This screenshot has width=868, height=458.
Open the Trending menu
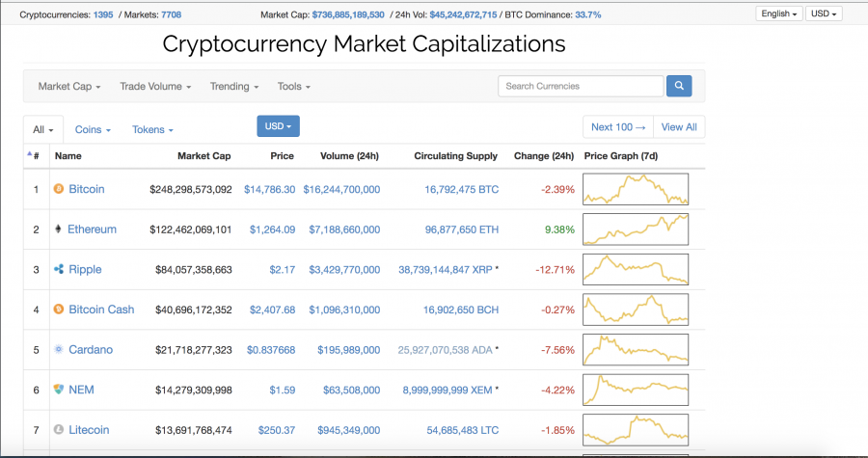click(x=234, y=86)
